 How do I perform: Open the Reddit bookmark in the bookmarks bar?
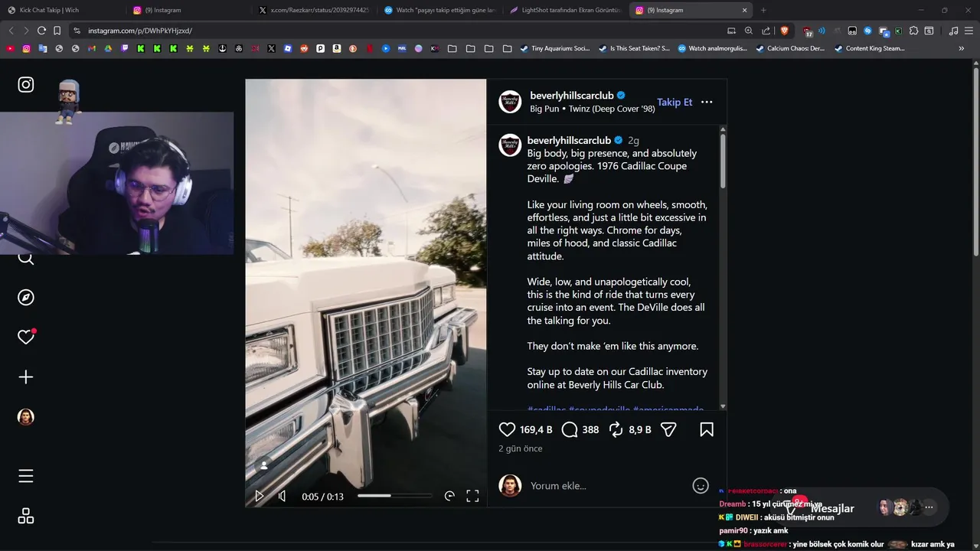(x=304, y=48)
